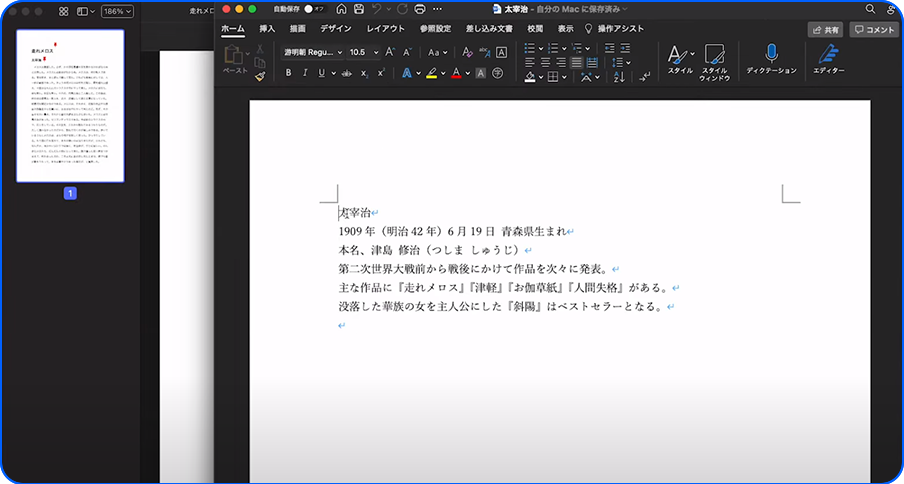Click the home icon in title bar
Screen dimensions: 904x484
click(342, 9)
